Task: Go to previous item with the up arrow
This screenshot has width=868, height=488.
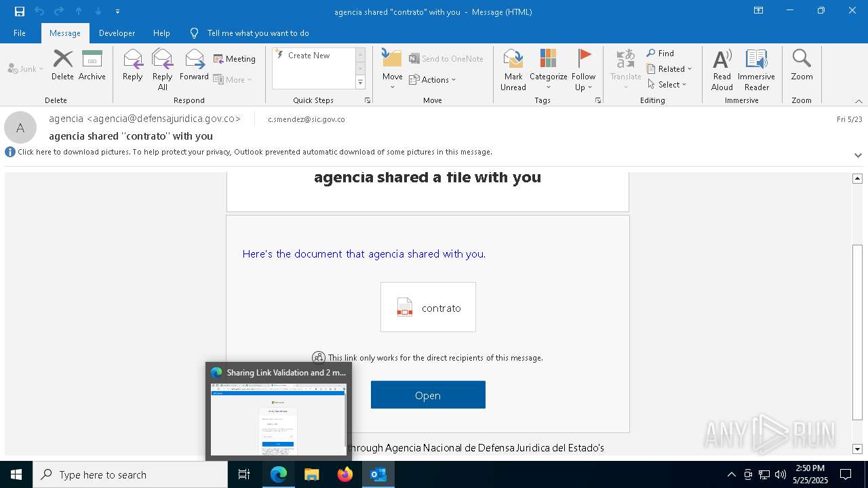Action: pyautogui.click(x=79, y=12)
